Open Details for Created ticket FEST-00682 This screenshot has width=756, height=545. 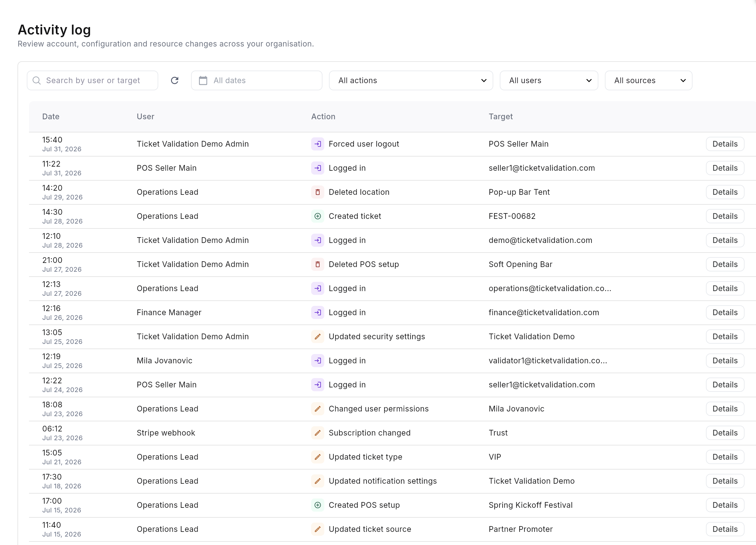(x=725, y=216)
